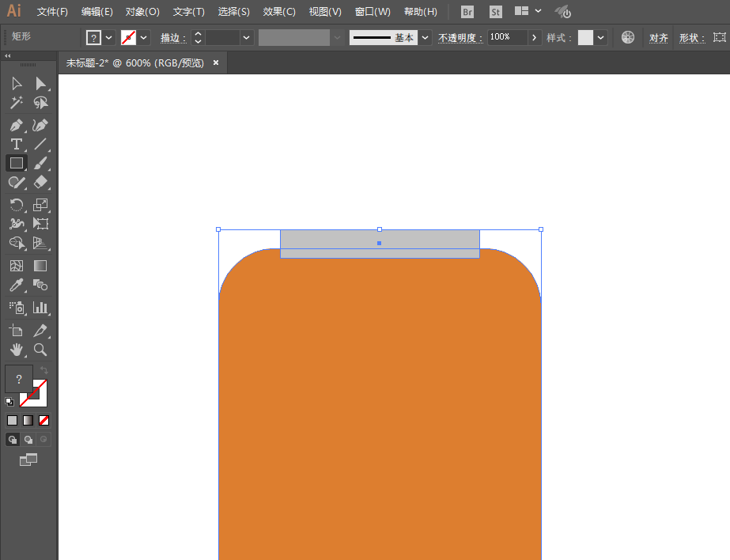Enable Draw Behind mode
Image resolution: width=730 pixels, height=560 pixels.
tap(28, 439)
